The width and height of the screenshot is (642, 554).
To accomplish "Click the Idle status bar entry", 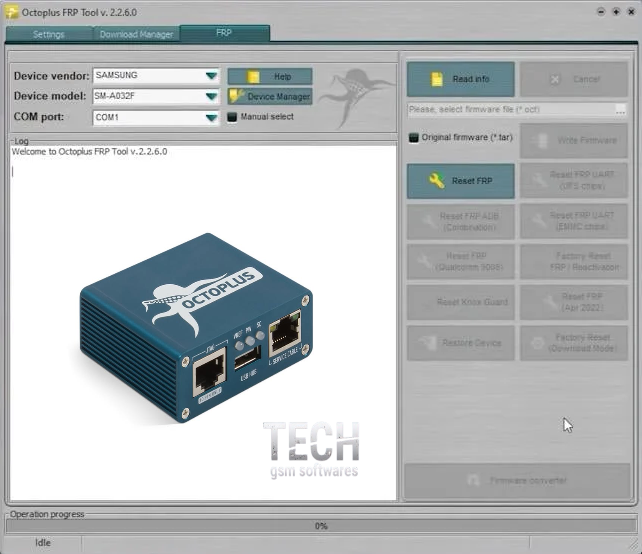I will pyautogui.click(x=43, y=543).
